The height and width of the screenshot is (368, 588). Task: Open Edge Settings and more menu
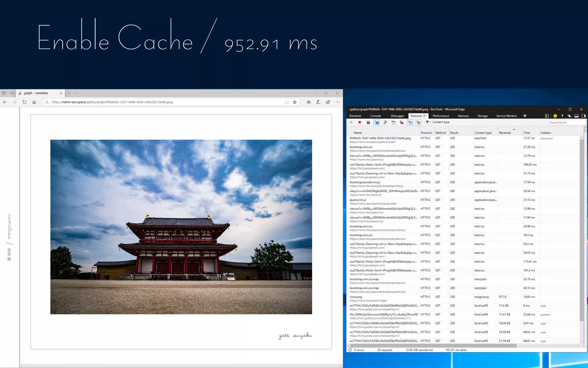(x=338, y=102)
